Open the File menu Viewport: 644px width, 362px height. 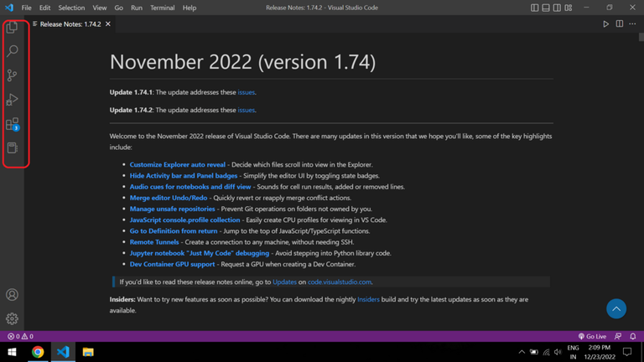pyautogui.click(x=26, y=8)
